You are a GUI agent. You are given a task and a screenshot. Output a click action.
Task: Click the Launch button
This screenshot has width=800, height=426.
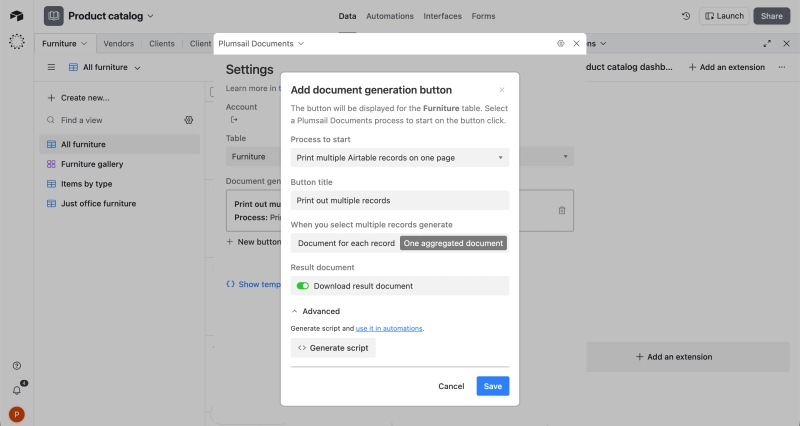coord(724,16)
